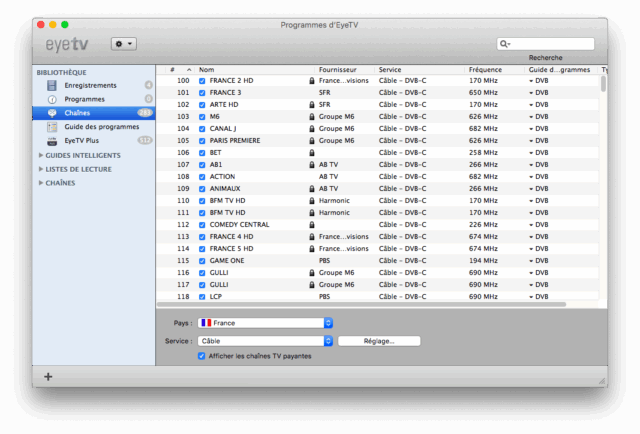Click the Chaînes sidebar icon
The image size is (640, 434).
click(x=52, y=113)
